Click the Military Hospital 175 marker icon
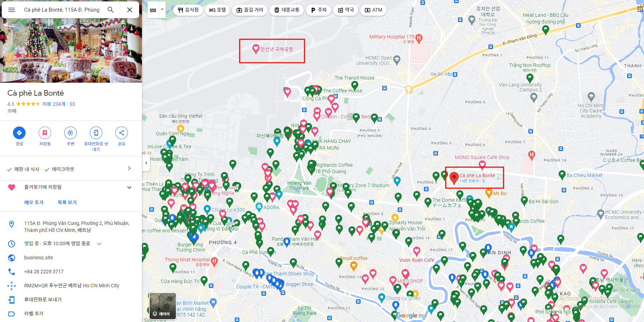This screenshot has height=322, width=644. (419, 38)
